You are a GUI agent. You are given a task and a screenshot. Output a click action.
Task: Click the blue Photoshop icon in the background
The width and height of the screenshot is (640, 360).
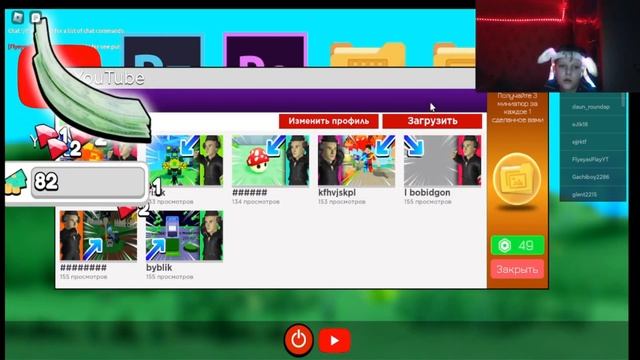coord(162,51)
